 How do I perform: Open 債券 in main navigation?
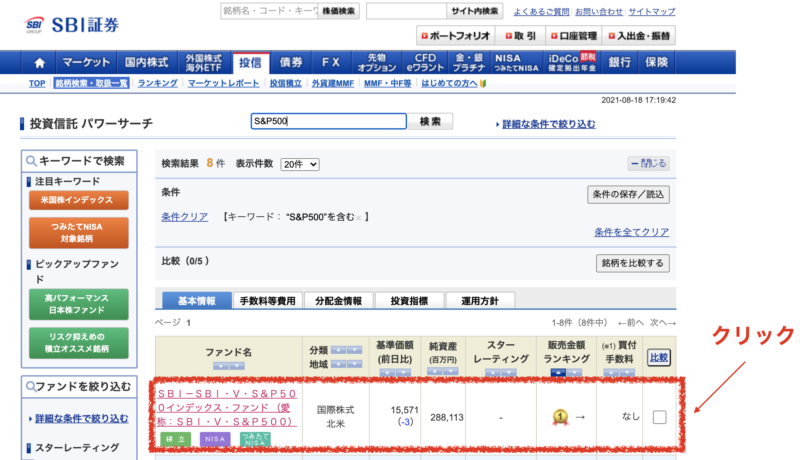click(291, 63)
